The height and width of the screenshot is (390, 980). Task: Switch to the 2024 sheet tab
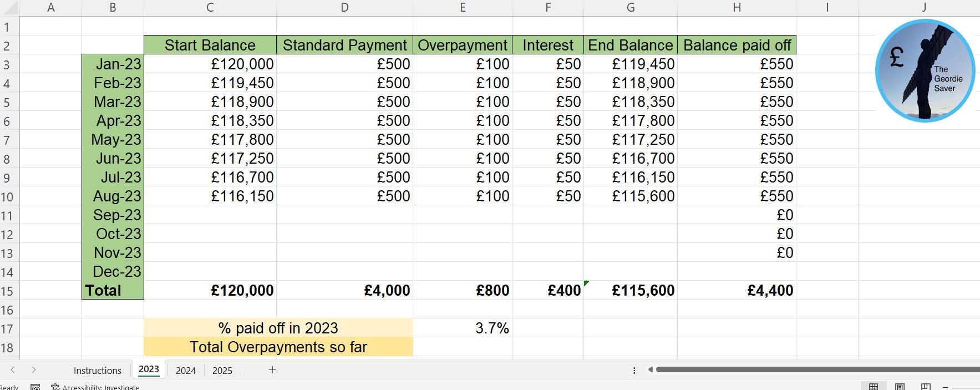pos(186,371)
